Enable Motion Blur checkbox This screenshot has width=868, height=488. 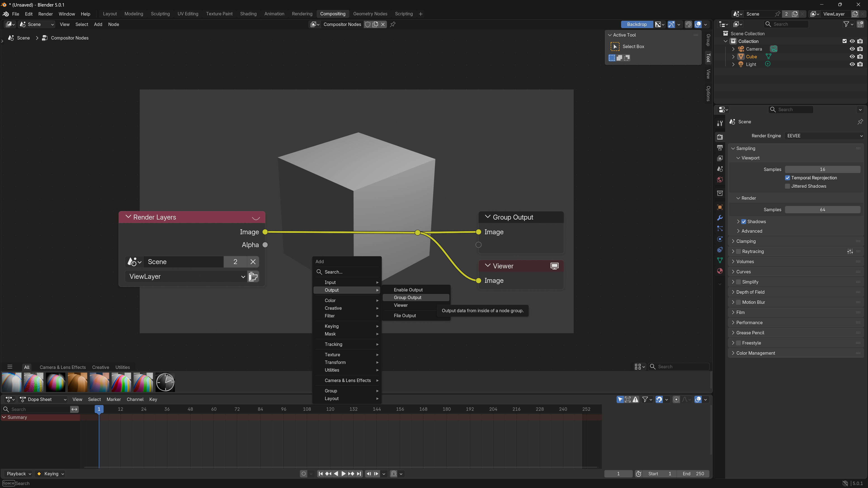coord(738,303)
